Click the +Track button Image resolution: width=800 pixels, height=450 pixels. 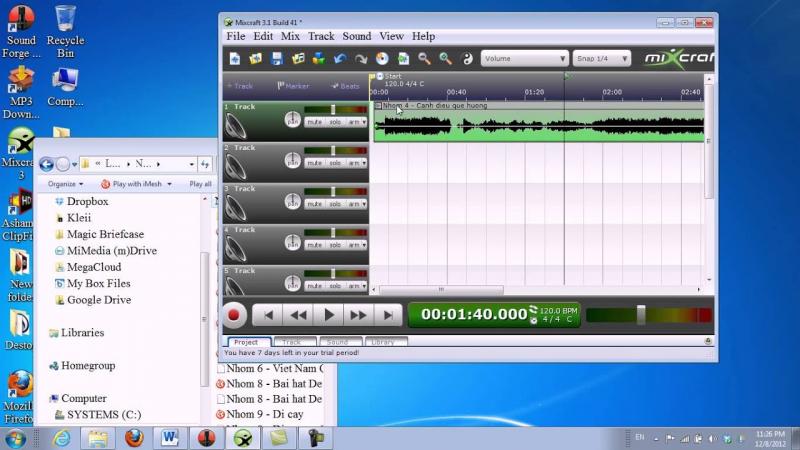242,86
